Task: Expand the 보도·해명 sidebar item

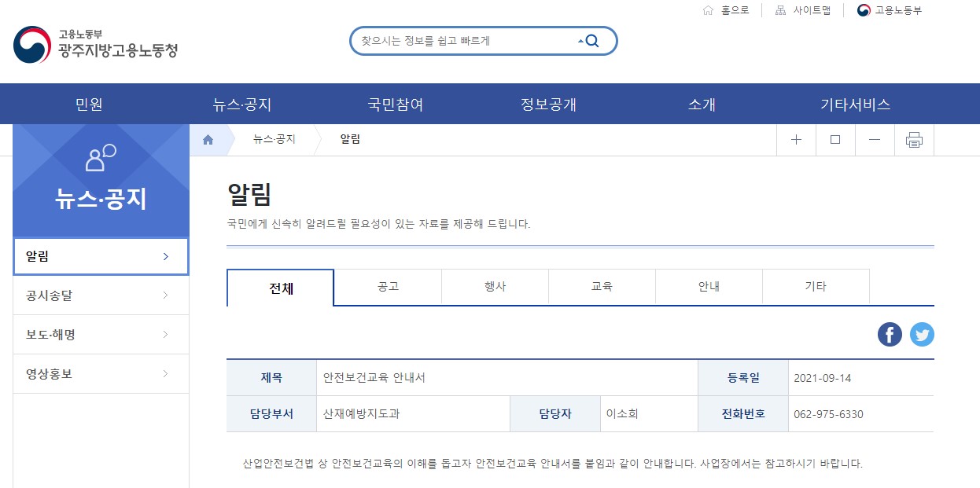Action: [101, 335]
